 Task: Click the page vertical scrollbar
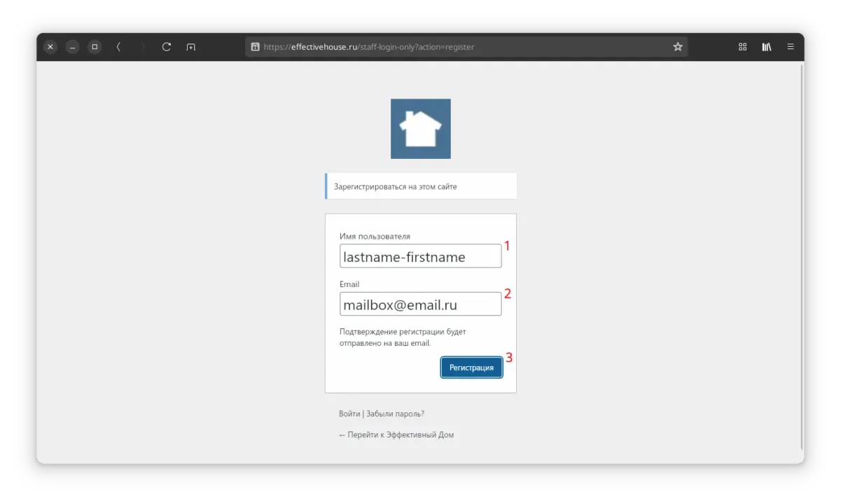[x=802, y=259]
